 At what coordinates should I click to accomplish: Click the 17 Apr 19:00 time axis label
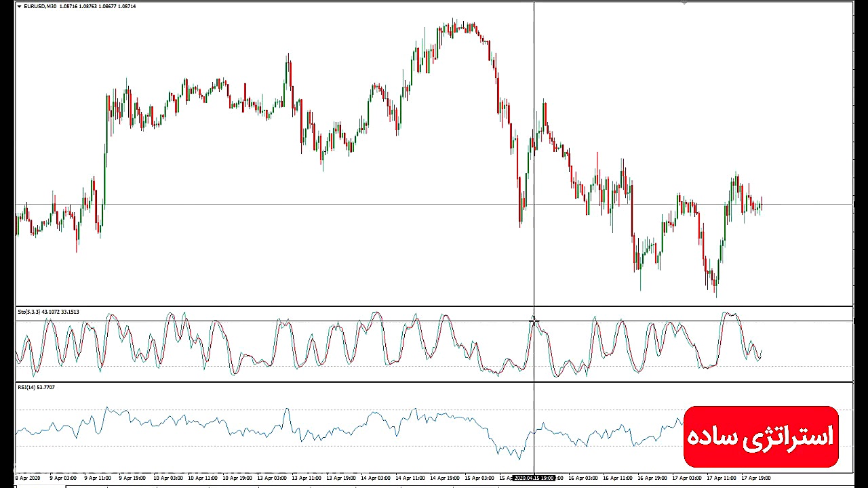(756, 478)
